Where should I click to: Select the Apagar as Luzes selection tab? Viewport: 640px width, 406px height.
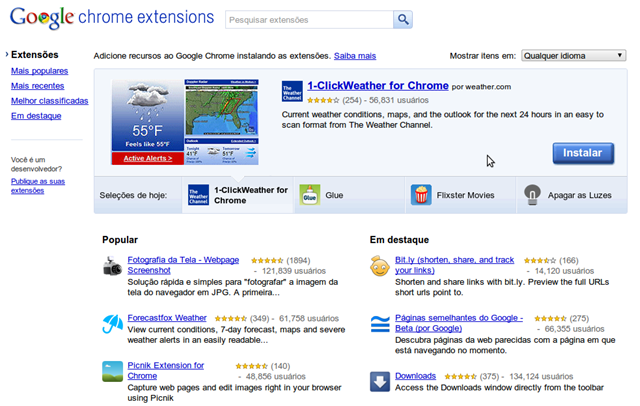pos(572,195)
